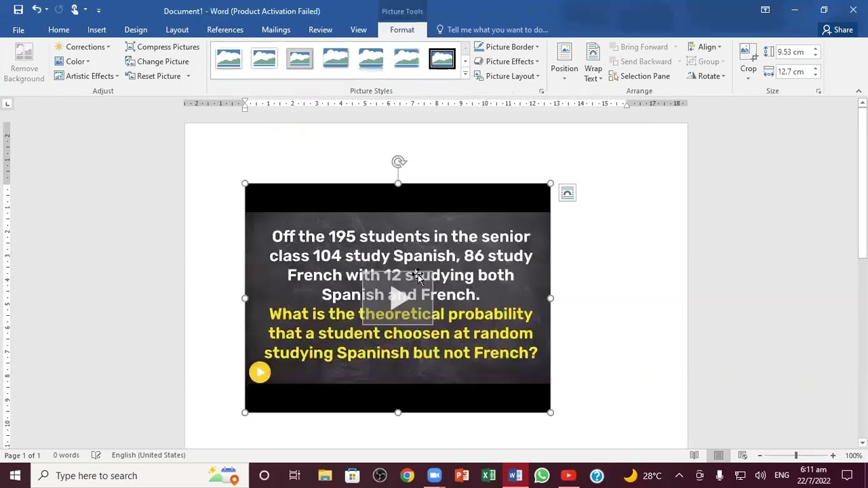This screenshot has width=868, height=488.
Task: Apply the first picture style thumbnail
Action: click(229, 59)
